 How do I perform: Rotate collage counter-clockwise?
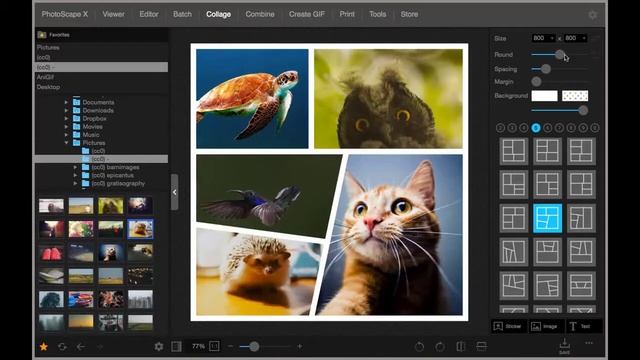point(419,347)
